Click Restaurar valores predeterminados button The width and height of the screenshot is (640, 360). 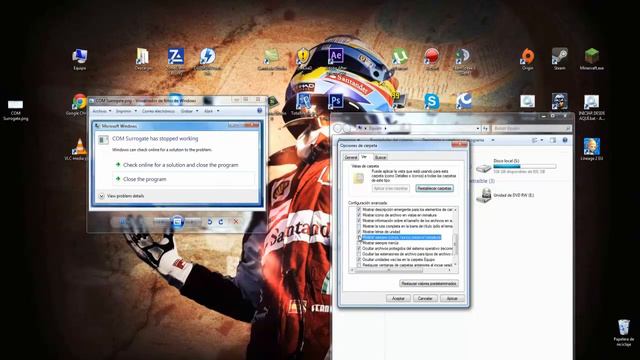429,283
